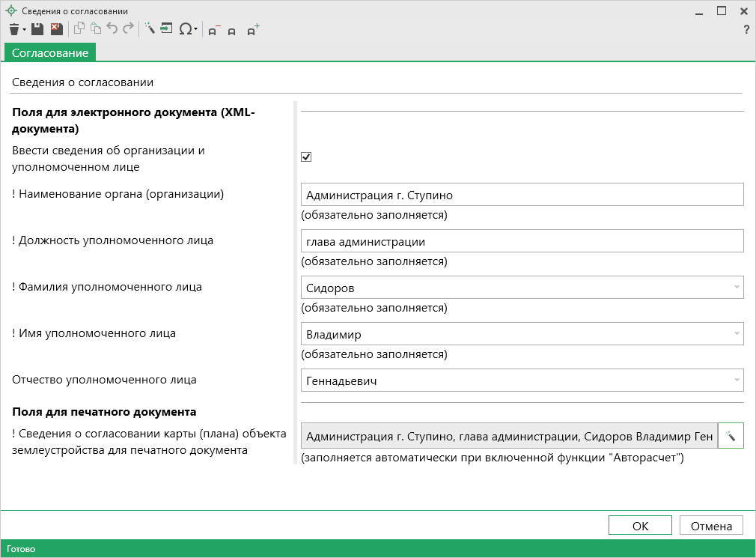756x558 pixels.
Task: Uncheck the organization details checkbox
Action: 305,157
